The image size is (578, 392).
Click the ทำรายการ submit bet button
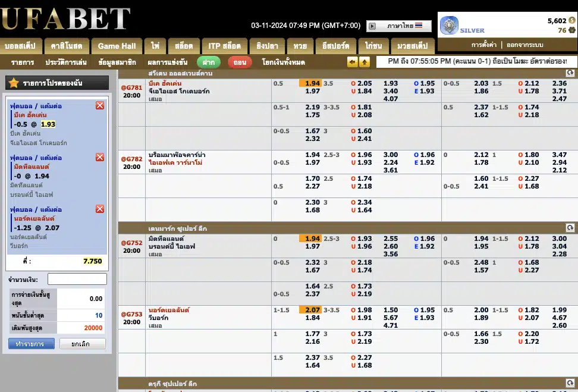32,344
